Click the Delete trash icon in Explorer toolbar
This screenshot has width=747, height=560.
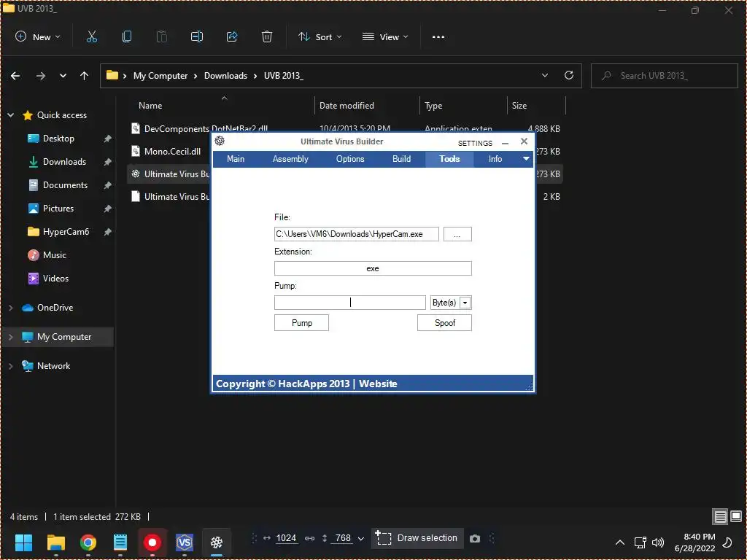point(267,36)
